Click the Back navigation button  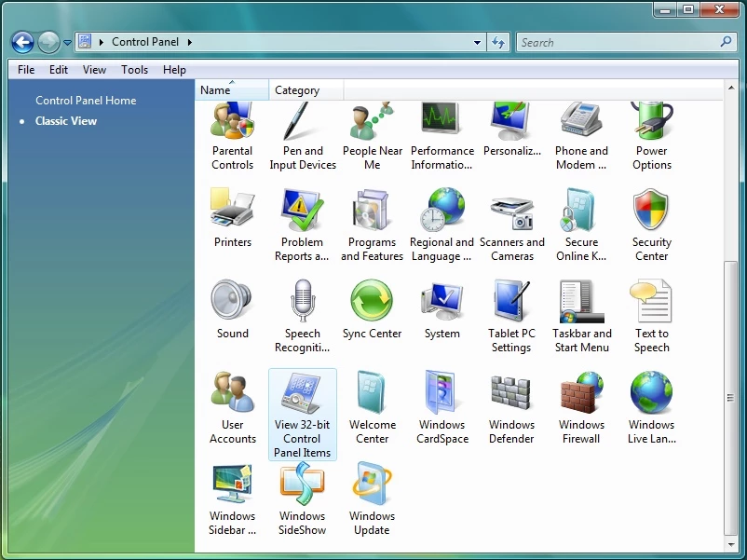pyautogui.click(x=22, y=43)
